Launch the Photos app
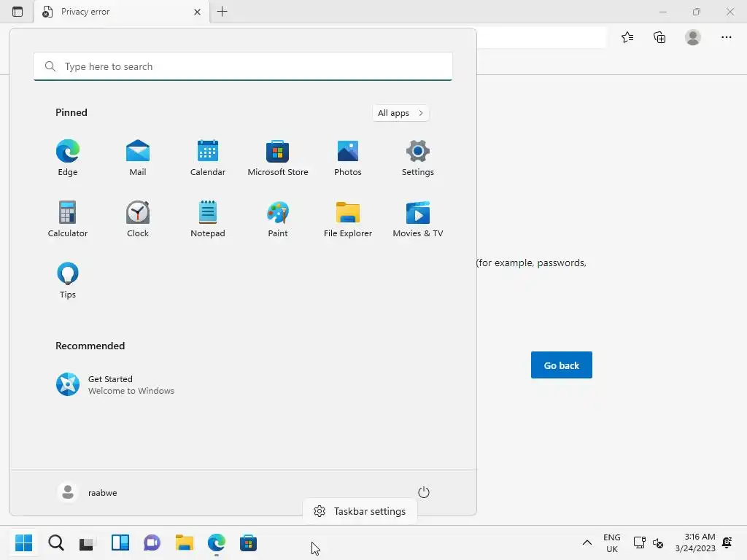 [348, 158]
